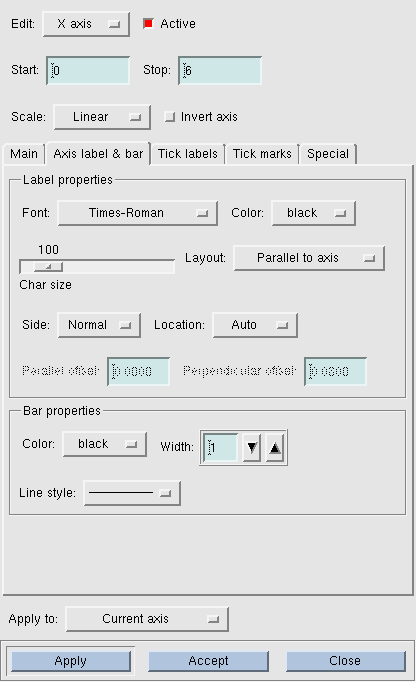This screenshot has width=416, height=682.
Task: Open the Line style dropdown
Action: pos(132,493)
